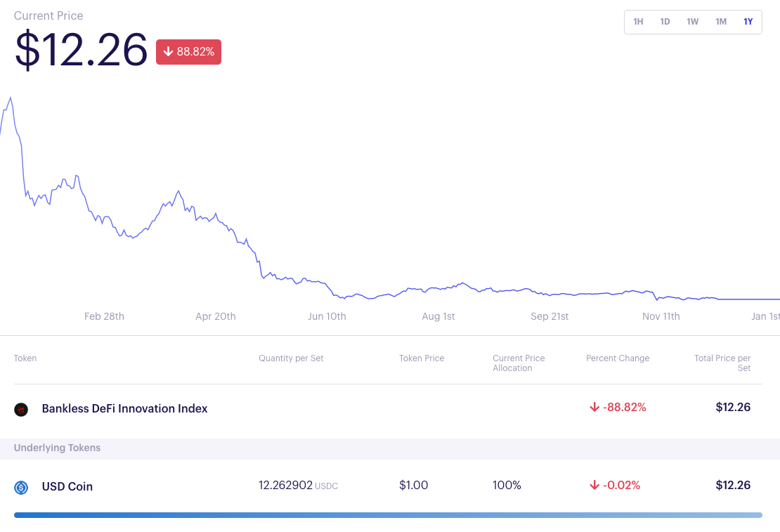Image resolution: width=780 pixels, height=532 pixels.
Task: Select the 1Y time range tab
Action: pos(748,21)
